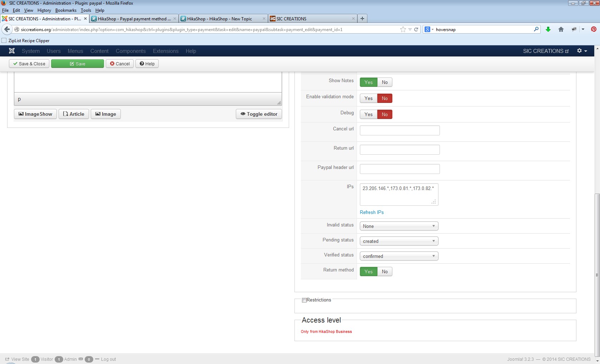Click the Refresh IPs link

click(372, 212)
